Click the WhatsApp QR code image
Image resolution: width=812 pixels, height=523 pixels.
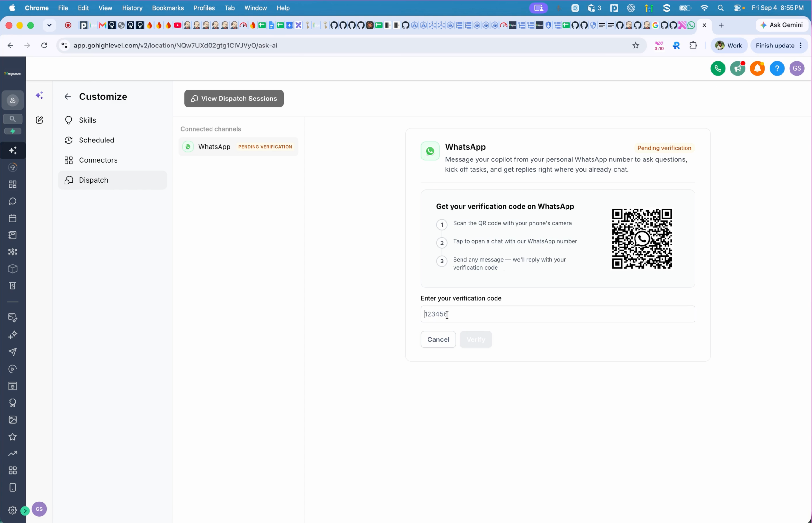(x=642, y=239)
